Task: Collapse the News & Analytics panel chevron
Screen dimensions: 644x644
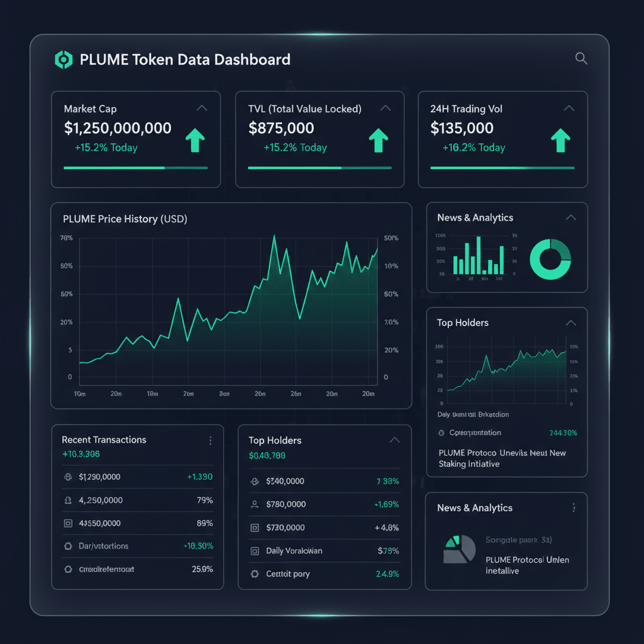Action: click(571, 217)
